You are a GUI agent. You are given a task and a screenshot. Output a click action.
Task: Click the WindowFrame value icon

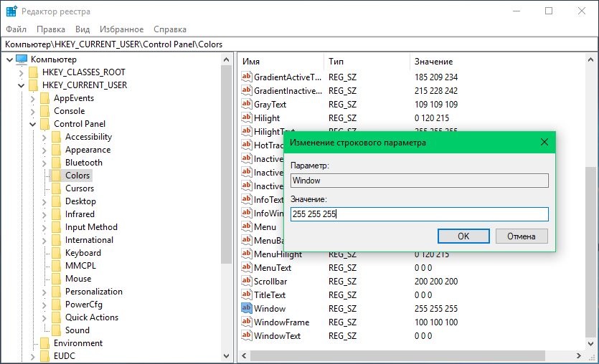247,322
